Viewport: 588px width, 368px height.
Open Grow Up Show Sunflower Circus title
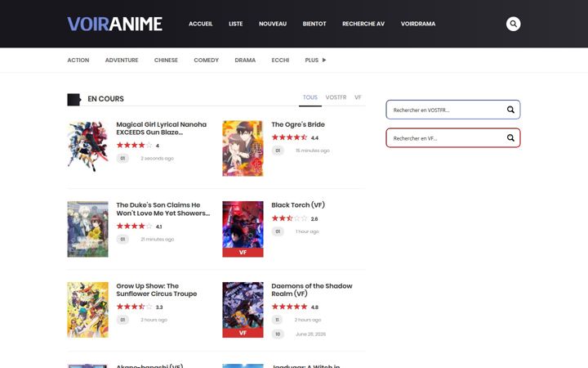point(156,289)
